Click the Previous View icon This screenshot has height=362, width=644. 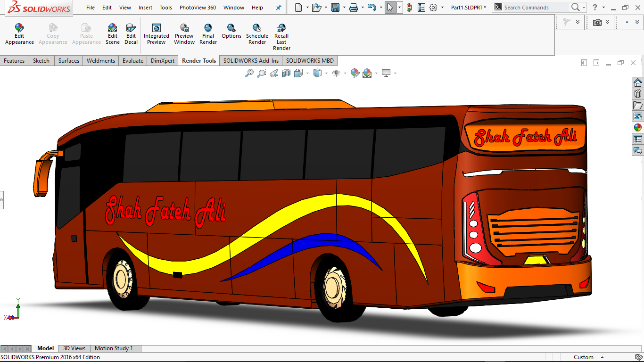coord(274,73)
